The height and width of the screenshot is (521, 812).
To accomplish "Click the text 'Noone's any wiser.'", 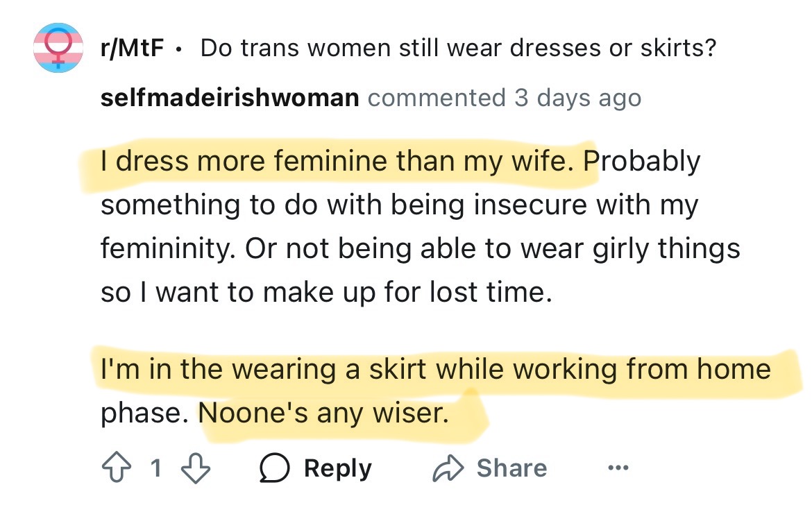I will [323, 413].
